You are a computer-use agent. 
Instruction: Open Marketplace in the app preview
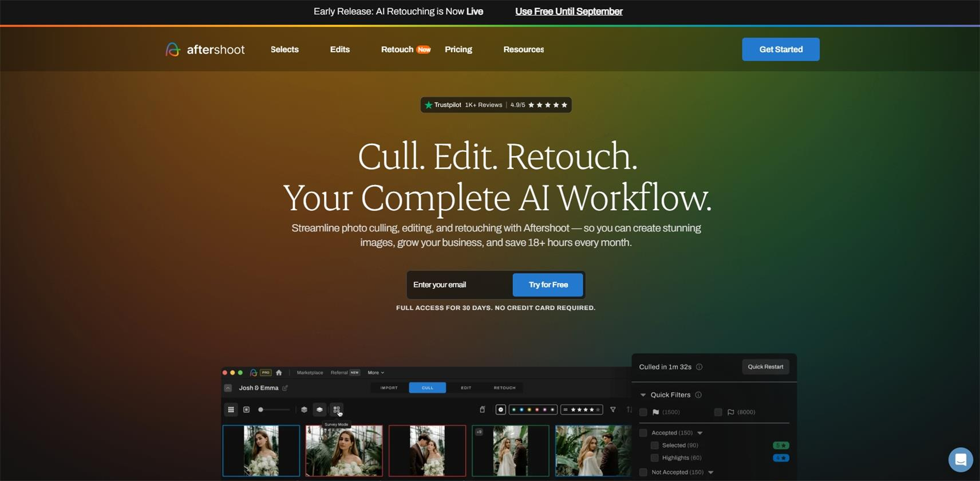[x=310, y=373]
